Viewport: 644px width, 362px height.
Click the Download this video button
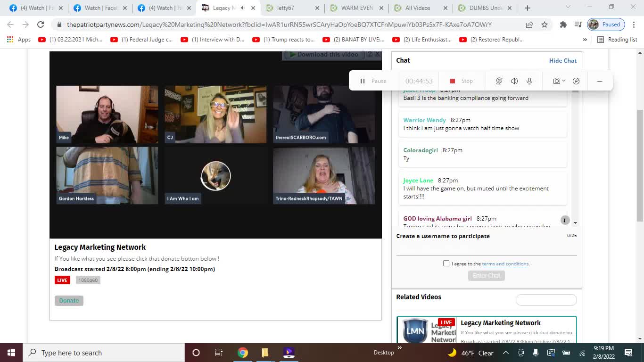click(323, 54)
